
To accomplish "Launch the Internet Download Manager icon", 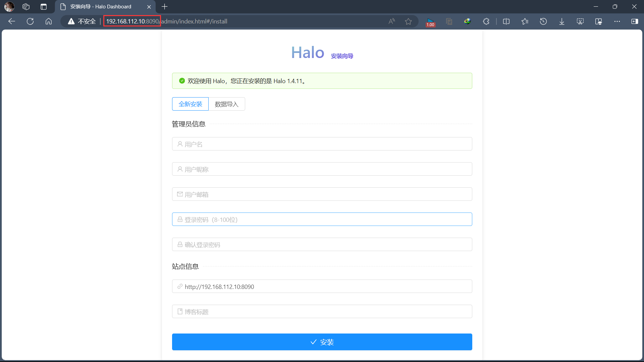I will coord(468,21).
